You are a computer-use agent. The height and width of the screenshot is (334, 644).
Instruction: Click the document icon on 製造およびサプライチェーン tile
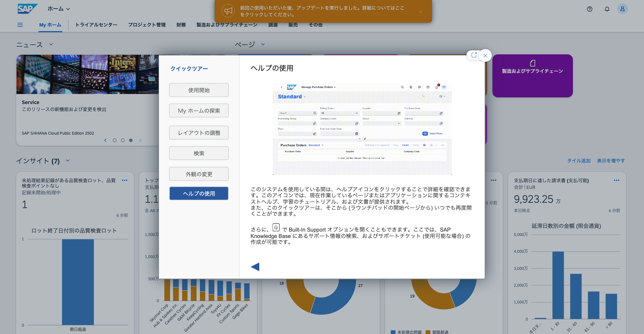tap(533, 63)
